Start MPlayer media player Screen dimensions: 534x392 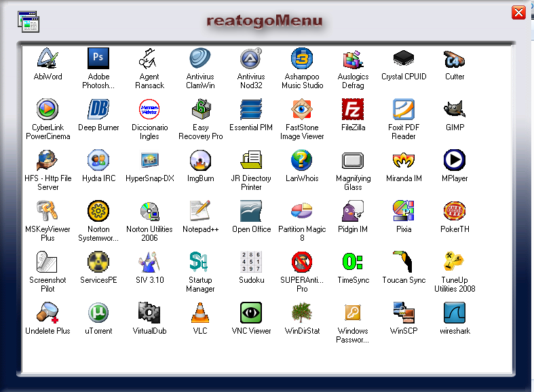pos(455,160)
